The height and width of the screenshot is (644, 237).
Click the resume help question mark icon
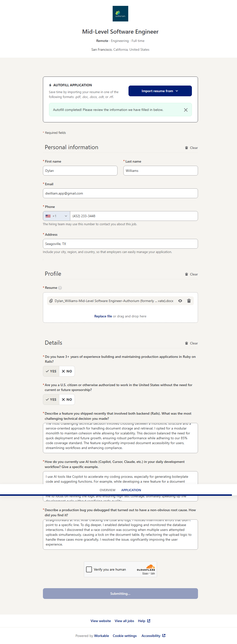60,288
